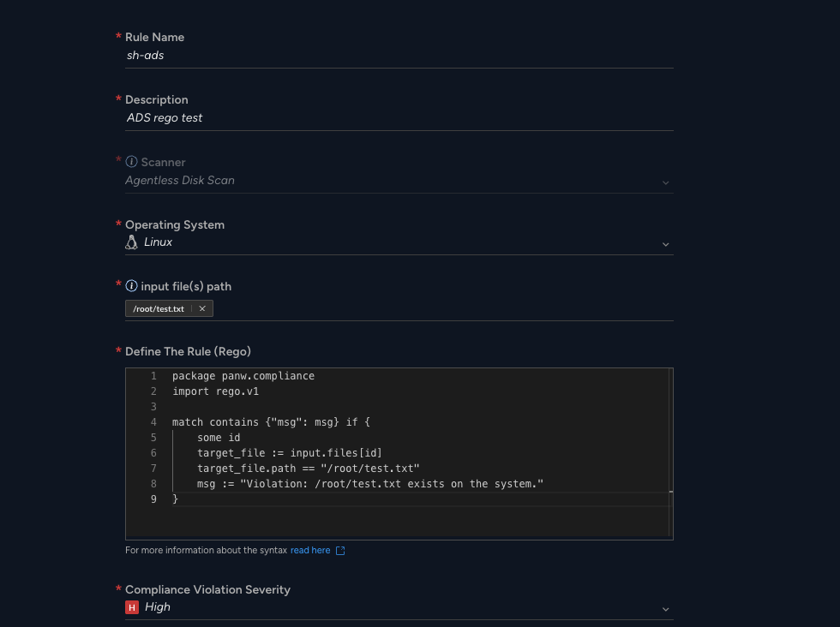Open the Compliance Violation Severity dropdown arrow
This screenshot has height=627, width=840.
coord(665,609)
